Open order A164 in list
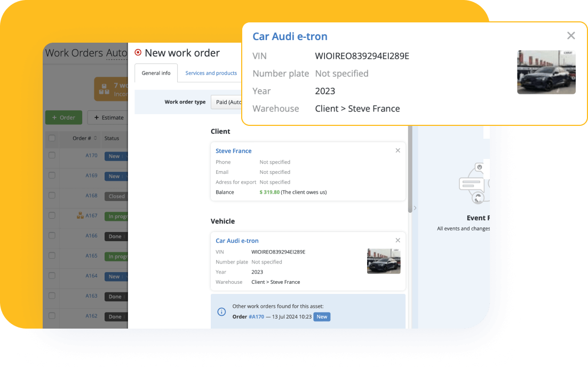 91,276
